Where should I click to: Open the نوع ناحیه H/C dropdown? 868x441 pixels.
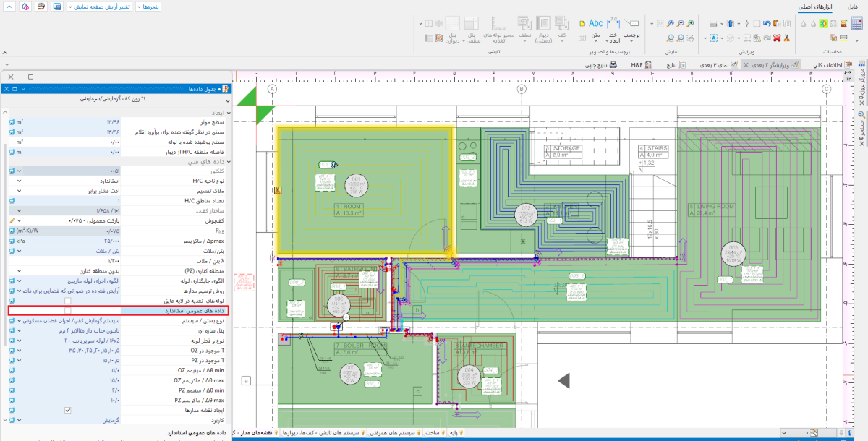pyautogui.click(x=20, y=180)
